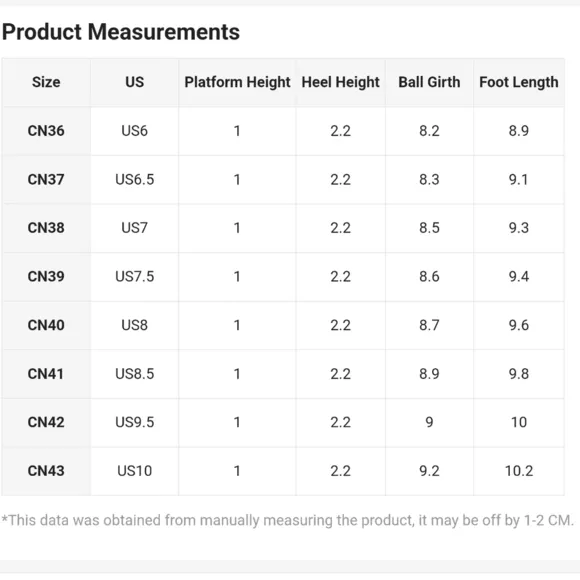Select the Size column header
The image size is (580, 580).
[x=46, y=82]
